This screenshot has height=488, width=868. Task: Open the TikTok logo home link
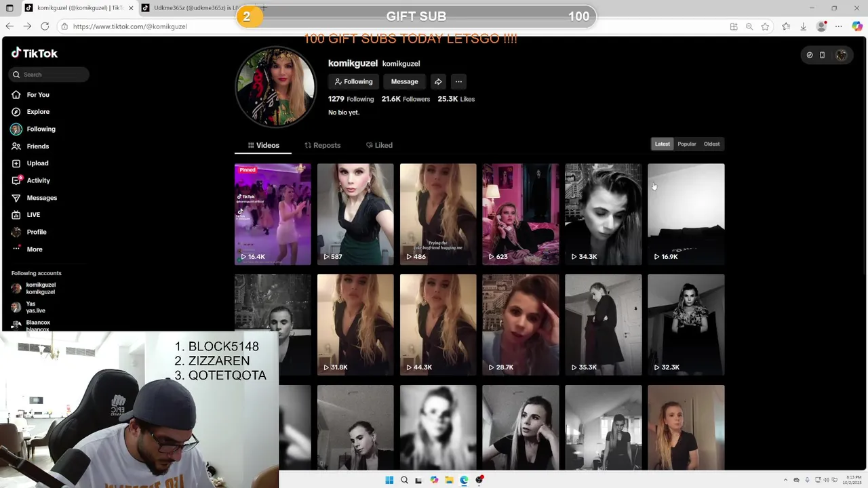pyautogui.click(x=35, y=53)
